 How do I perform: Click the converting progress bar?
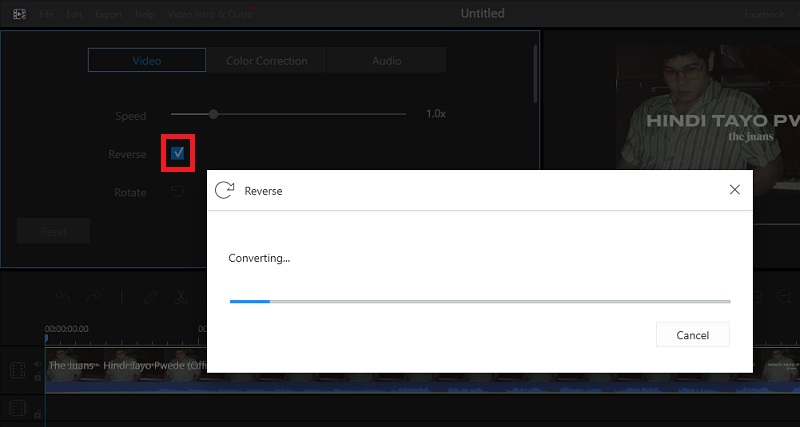coord(480,302)
